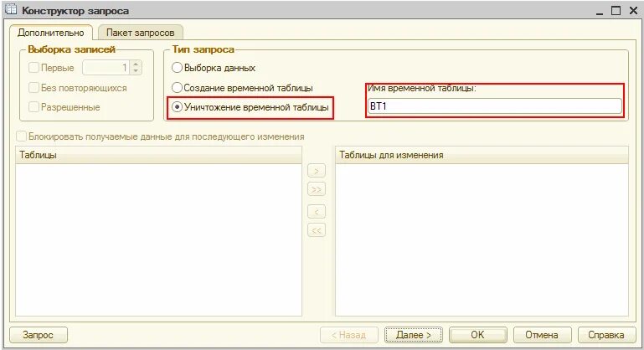Screen dimensions: 644x350
Task: Click the Таблицы list header
Action: pos(158,155)
